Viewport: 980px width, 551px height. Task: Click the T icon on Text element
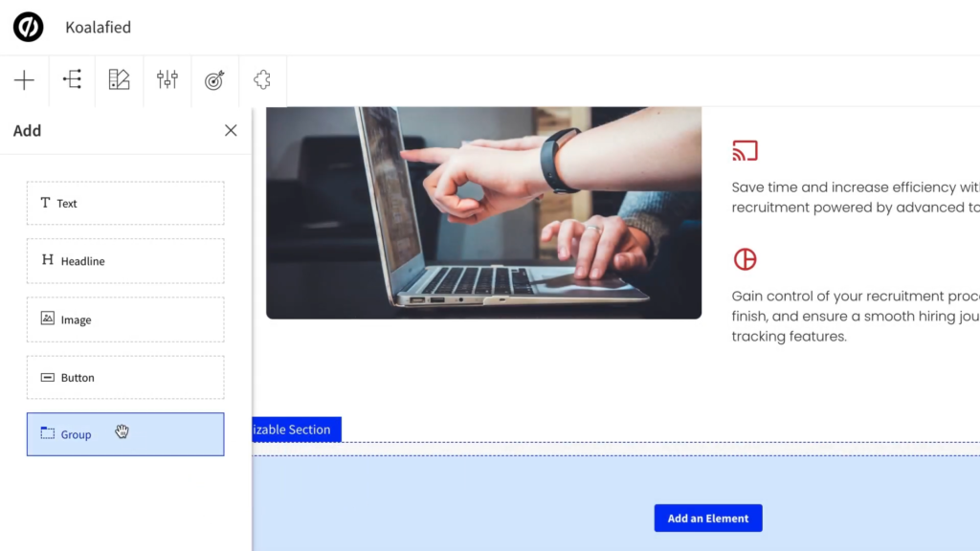[x=45, y=203]
